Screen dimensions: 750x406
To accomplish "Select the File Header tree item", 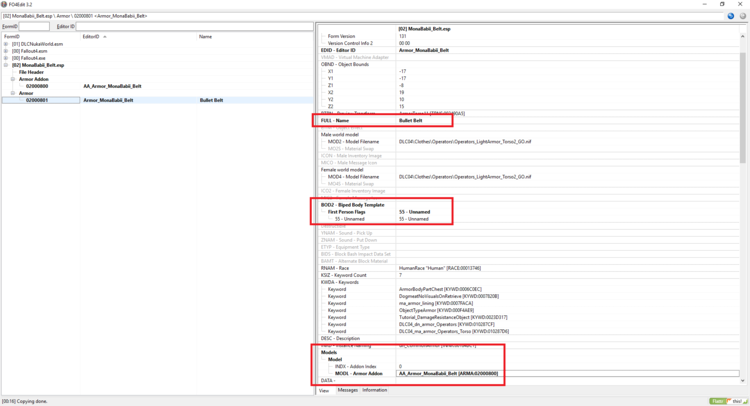I will pyautogui.click(x=31, y=72).
